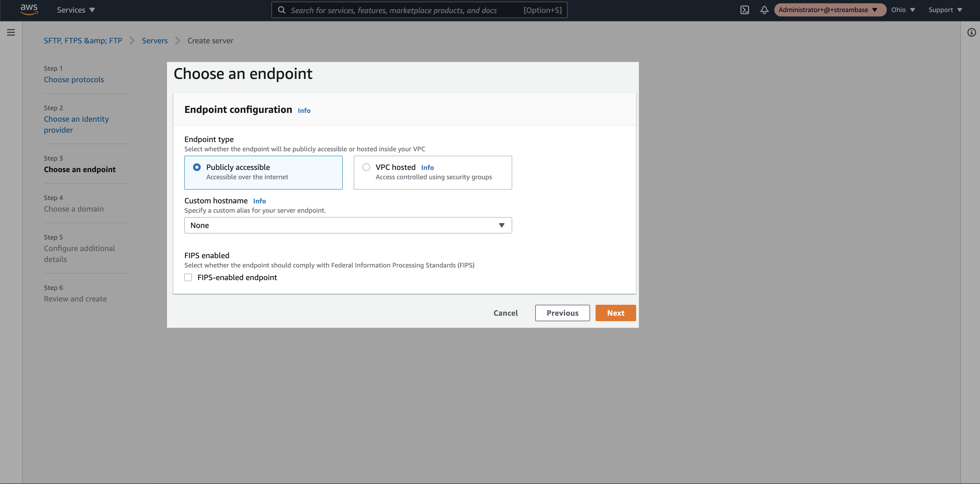
Task: Open the info panel icon on the right
Action: [971, 32]
